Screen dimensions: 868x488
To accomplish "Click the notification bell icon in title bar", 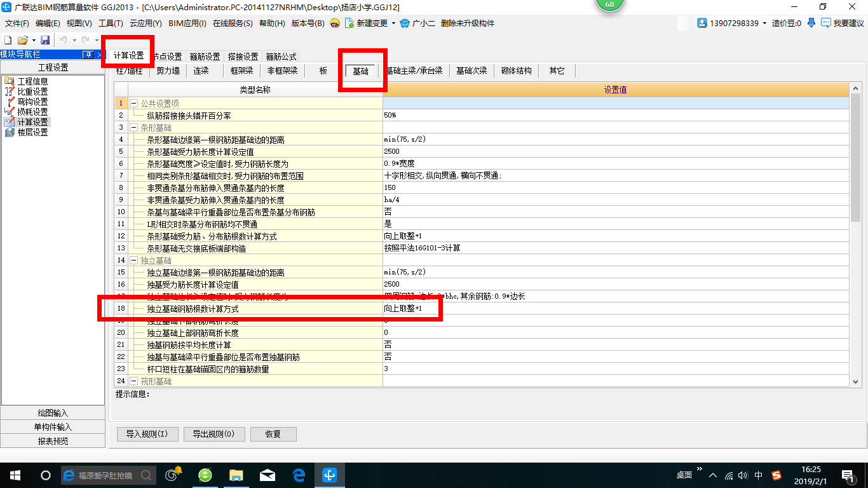I will [811, 23].
